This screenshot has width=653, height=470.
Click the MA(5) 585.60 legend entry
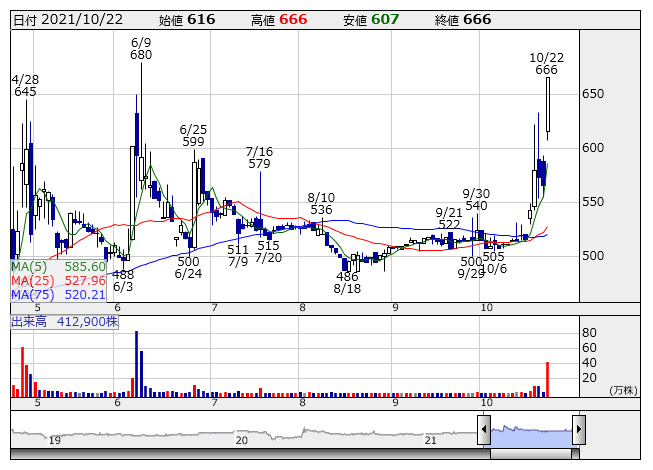[x=58, y=267]
